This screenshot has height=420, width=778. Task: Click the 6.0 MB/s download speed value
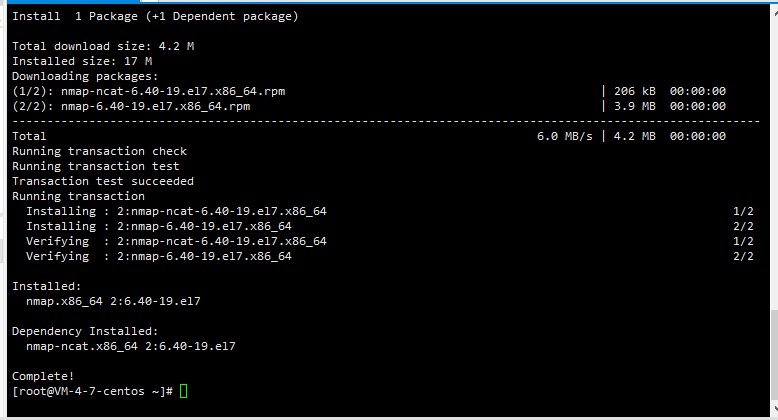click(565, 136)
